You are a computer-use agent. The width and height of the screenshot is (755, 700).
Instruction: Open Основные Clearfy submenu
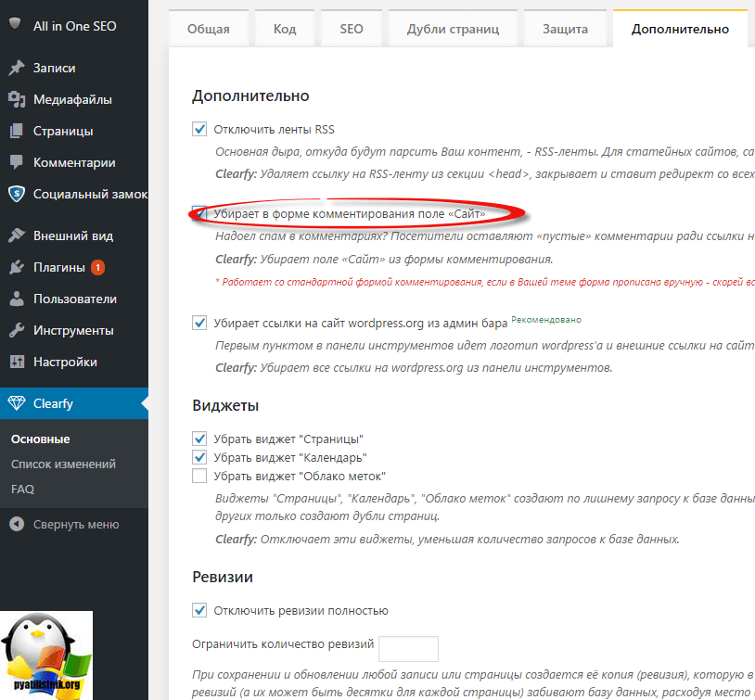(41, 439)
